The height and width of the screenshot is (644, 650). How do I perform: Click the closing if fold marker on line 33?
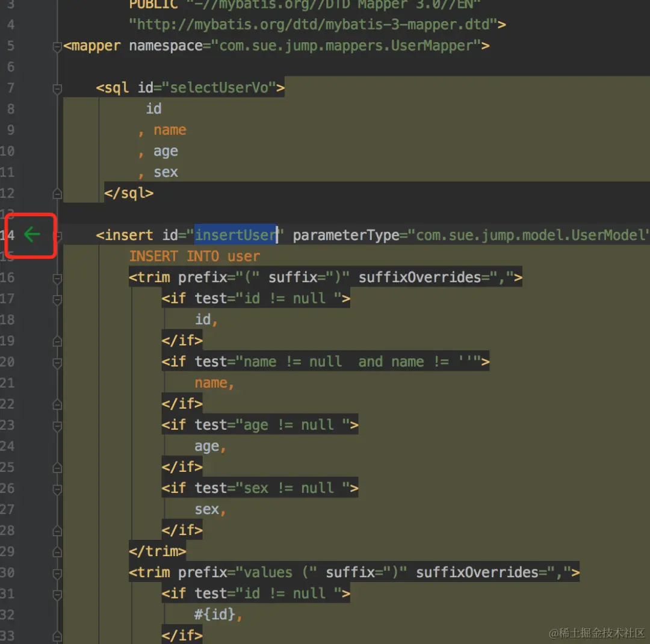click(57, 637)
